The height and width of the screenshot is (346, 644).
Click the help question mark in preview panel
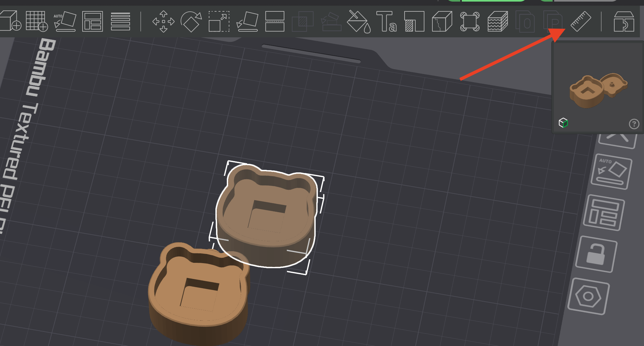634,124
